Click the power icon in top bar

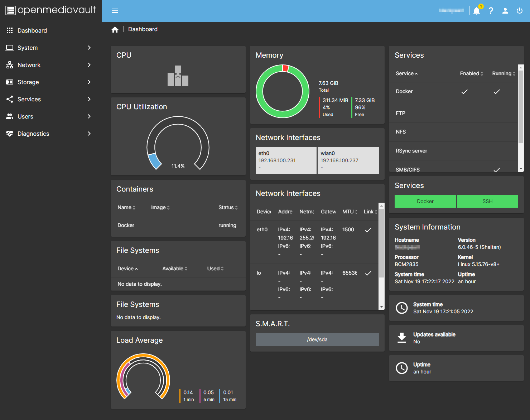click(x=520, y=11)
